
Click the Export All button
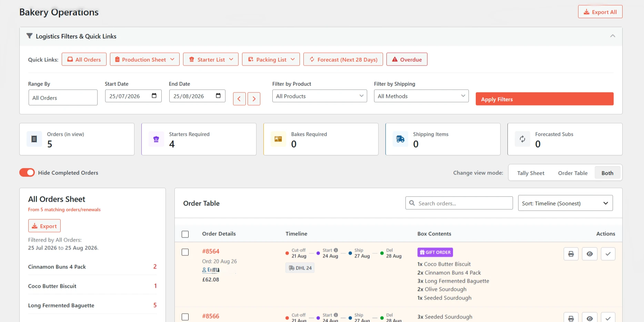pos(600,12)
